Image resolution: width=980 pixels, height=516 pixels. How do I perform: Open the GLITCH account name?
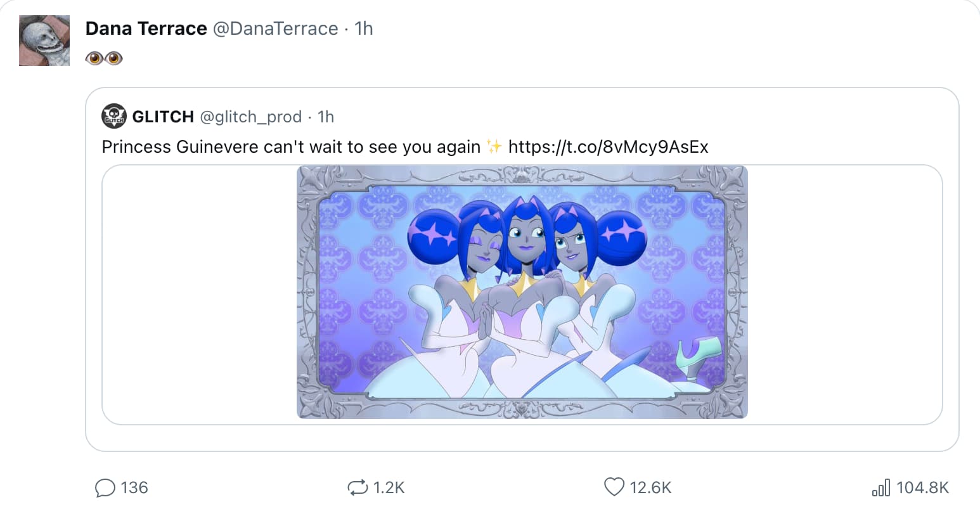tap(163, 117)
